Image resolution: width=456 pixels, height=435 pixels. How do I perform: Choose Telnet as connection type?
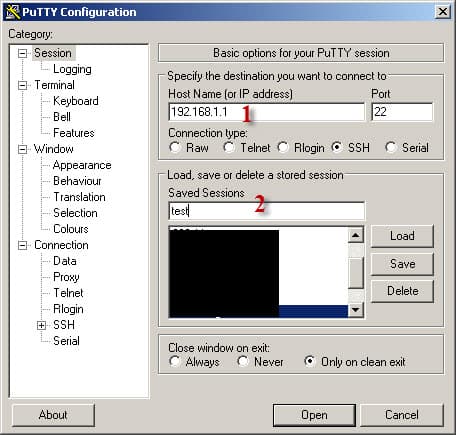(229, 147)
